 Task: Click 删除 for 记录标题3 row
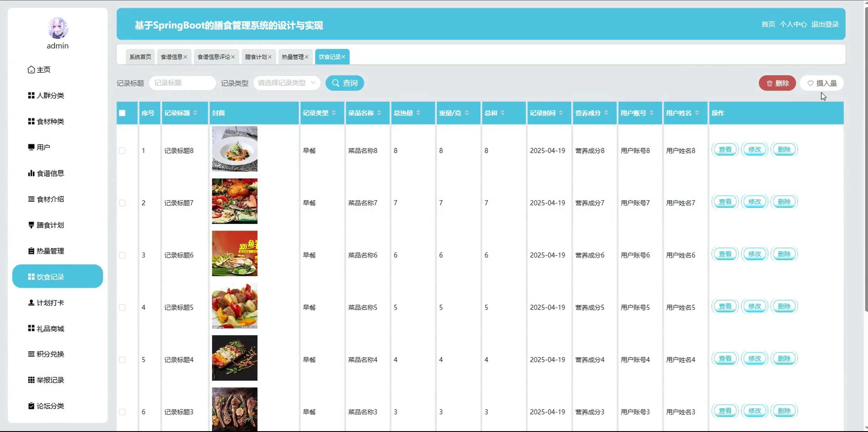784,411
